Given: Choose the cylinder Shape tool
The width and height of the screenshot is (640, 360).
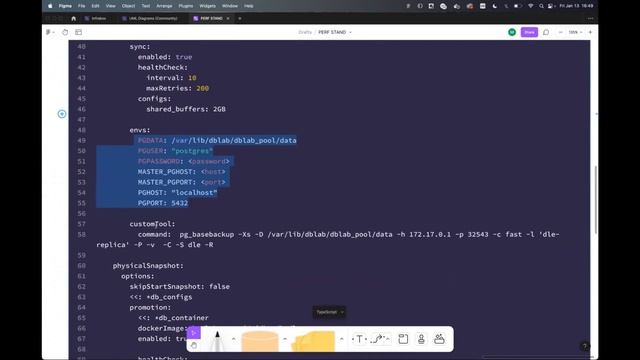Looking at the screenshot, I should point(260,341).
